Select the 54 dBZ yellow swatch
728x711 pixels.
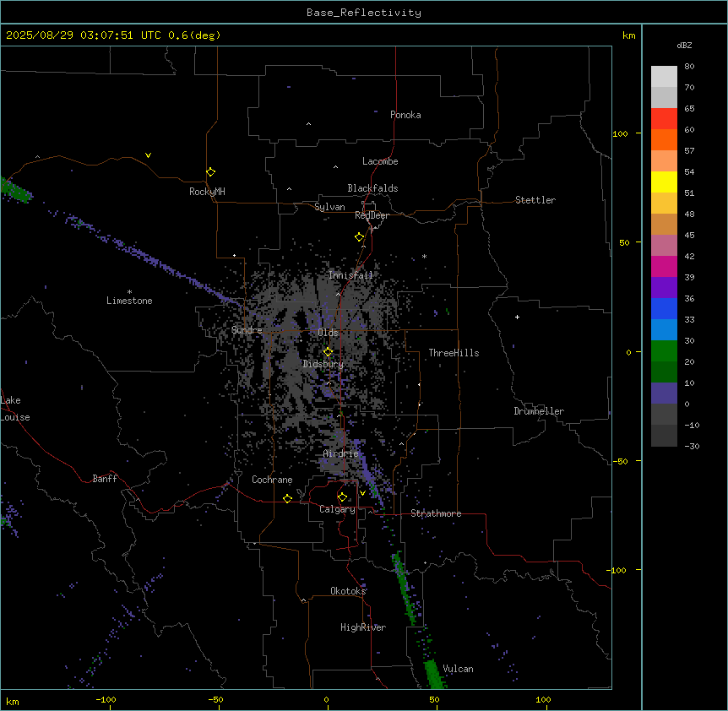click(x=664, y=182)
